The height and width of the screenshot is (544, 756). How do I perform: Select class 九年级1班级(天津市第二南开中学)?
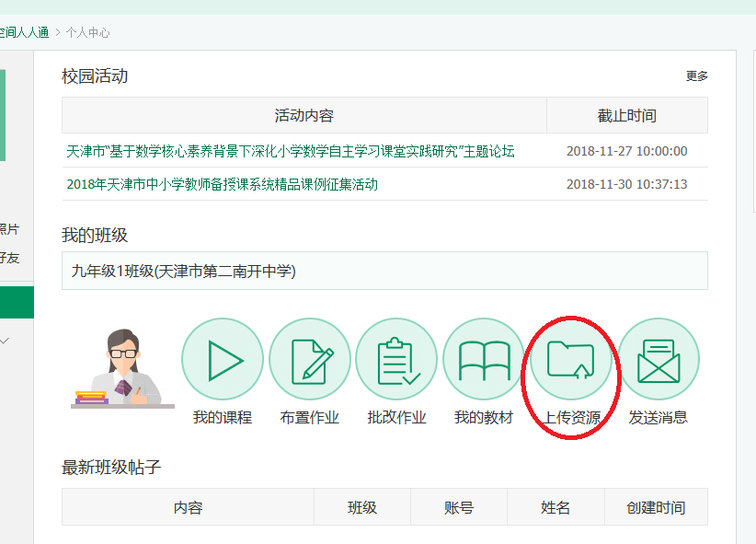pyautogui.click(x=384, y=271)
